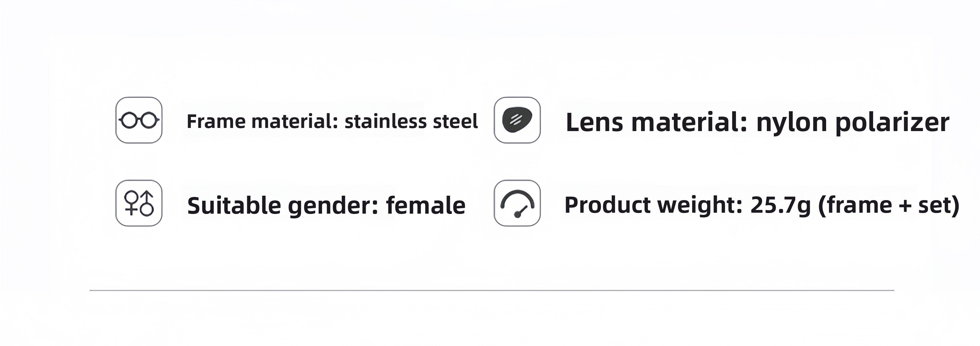
Task: Click the "(frame + set)" note
Action: click(889, 206)
